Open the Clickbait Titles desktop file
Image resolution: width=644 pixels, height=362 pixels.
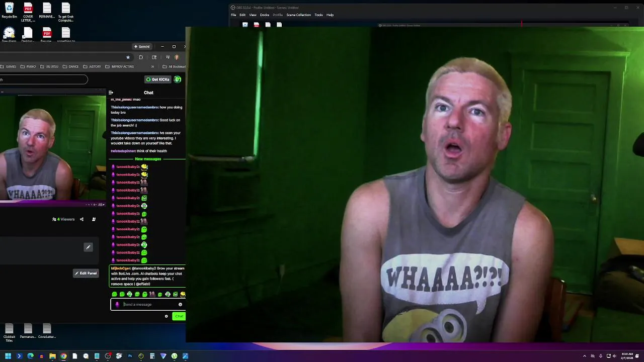(x=9, y=333)
